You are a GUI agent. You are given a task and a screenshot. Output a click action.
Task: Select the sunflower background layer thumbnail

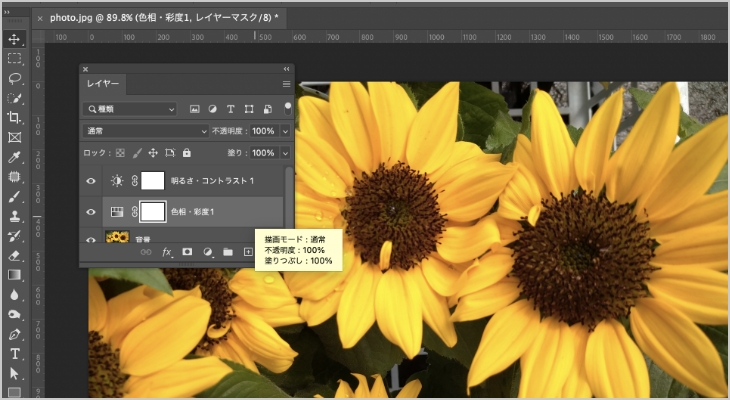coord(117,237)
